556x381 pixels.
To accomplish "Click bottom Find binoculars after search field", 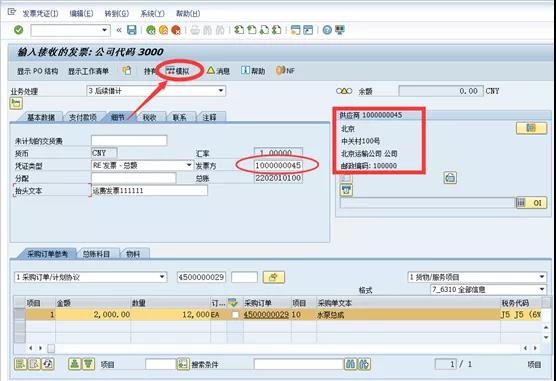I will coord(350,364).
